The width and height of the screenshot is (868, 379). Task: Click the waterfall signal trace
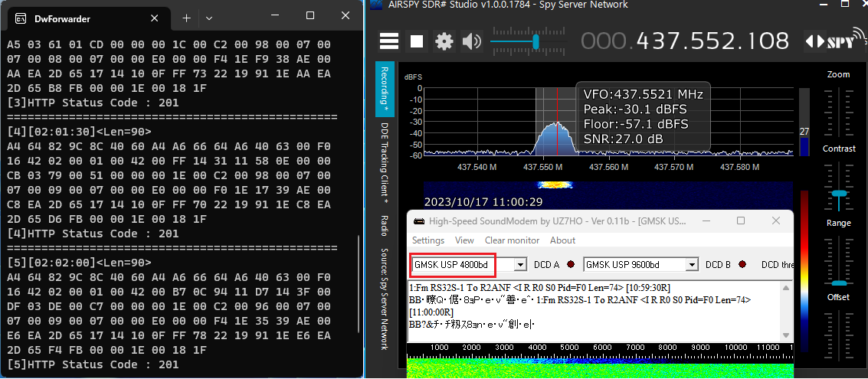tap(554, 185)
